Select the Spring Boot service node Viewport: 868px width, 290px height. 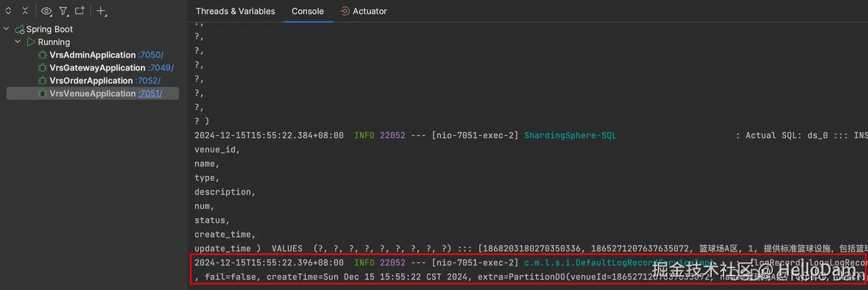click(x=50, y=29)
